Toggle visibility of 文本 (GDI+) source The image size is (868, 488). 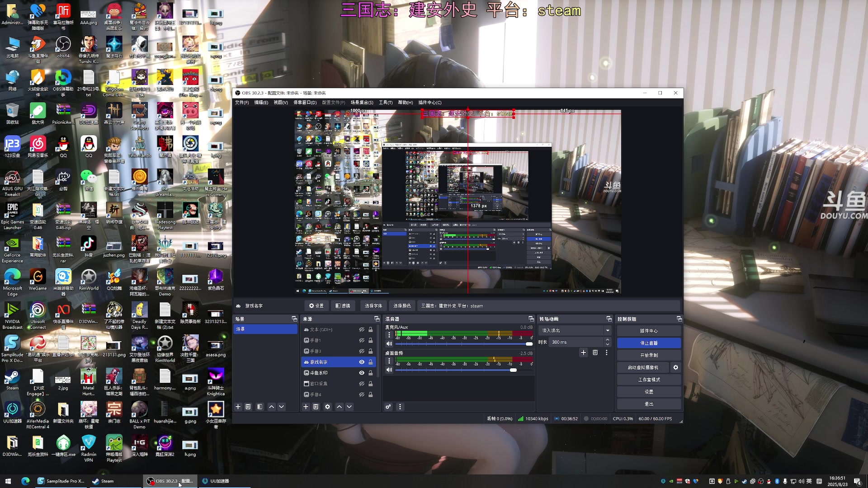tap(362, 329)
